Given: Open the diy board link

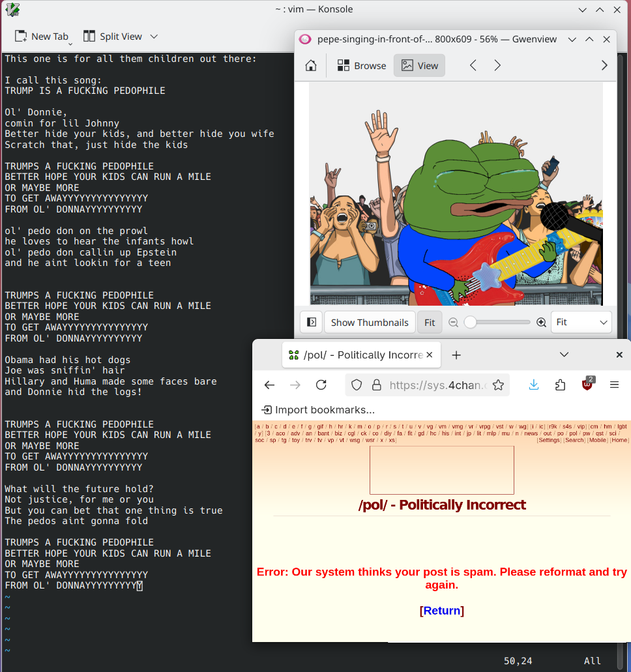Looking at the screenshot, I should [388, 433].
